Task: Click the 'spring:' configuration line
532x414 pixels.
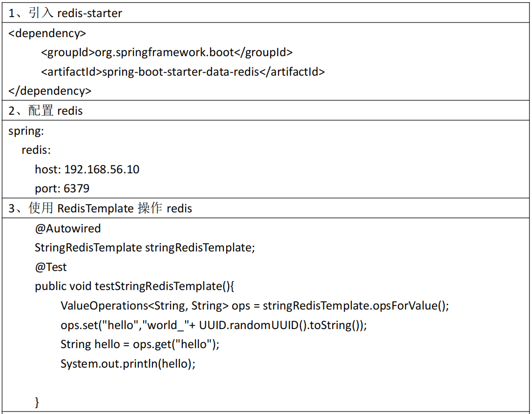Action: (x=26, y=131)
